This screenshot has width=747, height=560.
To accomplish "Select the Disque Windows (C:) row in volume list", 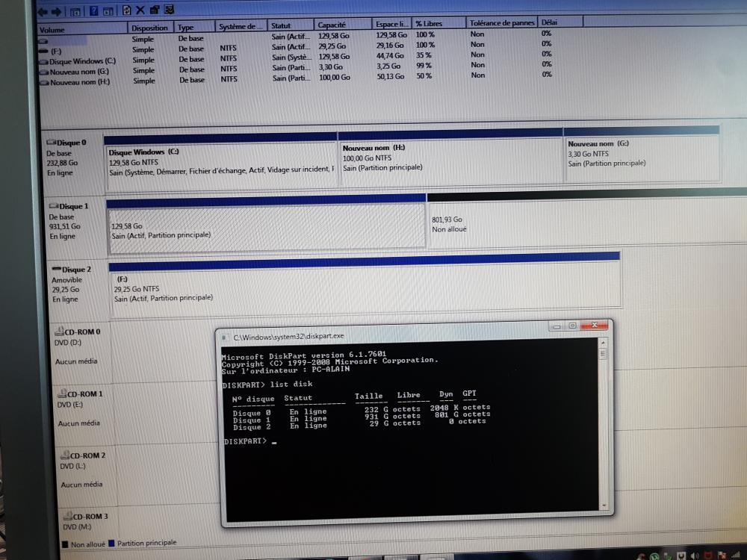I will 82,61.
